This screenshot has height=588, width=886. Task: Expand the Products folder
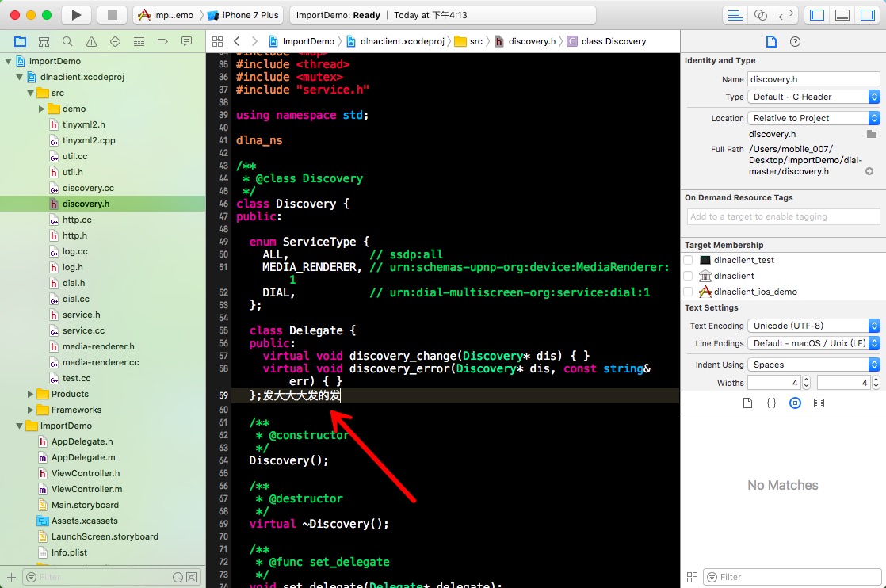31,394
